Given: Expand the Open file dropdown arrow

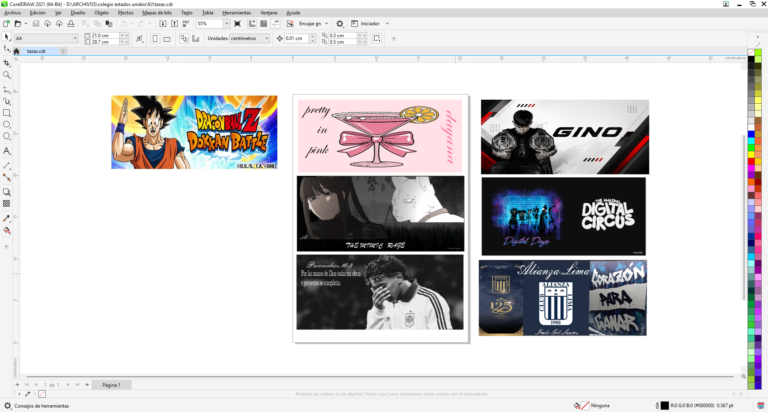Looking at the screenshot, I should click(26, 24).
